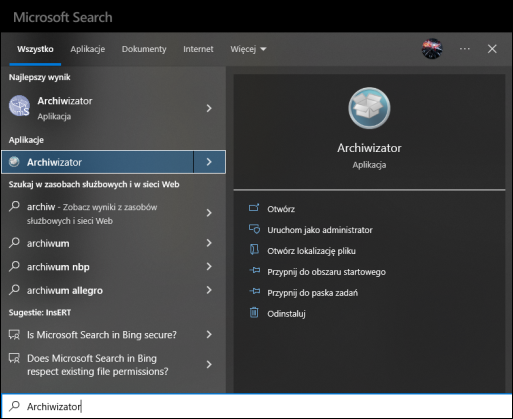Click the large Archiwizator box icon in the preview
The image size is (513, 419).
pyautogui.click(x=369, y=108)
